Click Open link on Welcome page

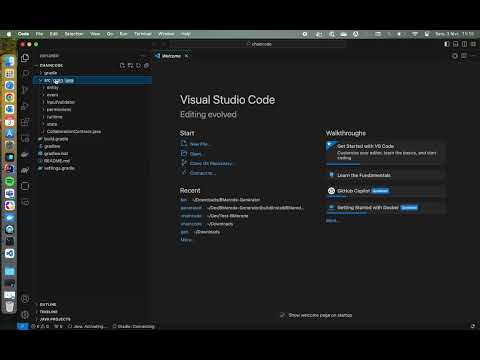click(191, 154)
